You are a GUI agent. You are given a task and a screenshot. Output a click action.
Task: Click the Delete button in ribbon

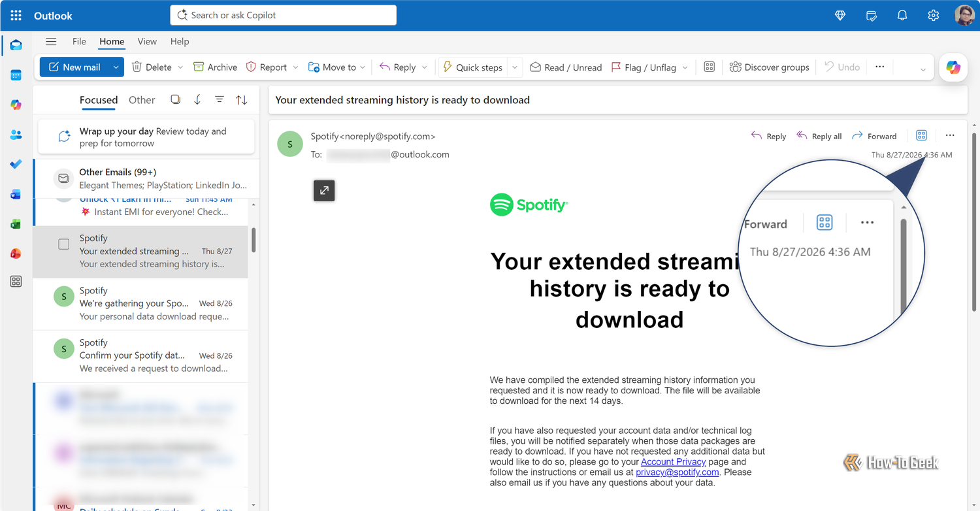[x=152, y=67]
